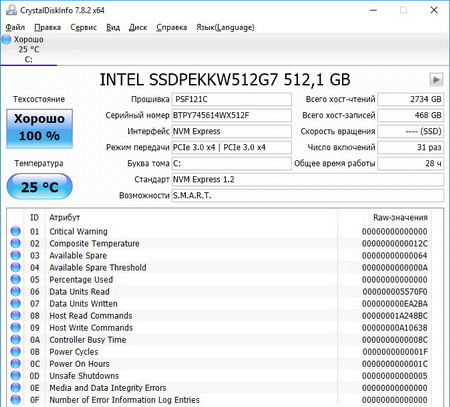
Task: Click raw value 000000000012C
Action: (395, 244)
